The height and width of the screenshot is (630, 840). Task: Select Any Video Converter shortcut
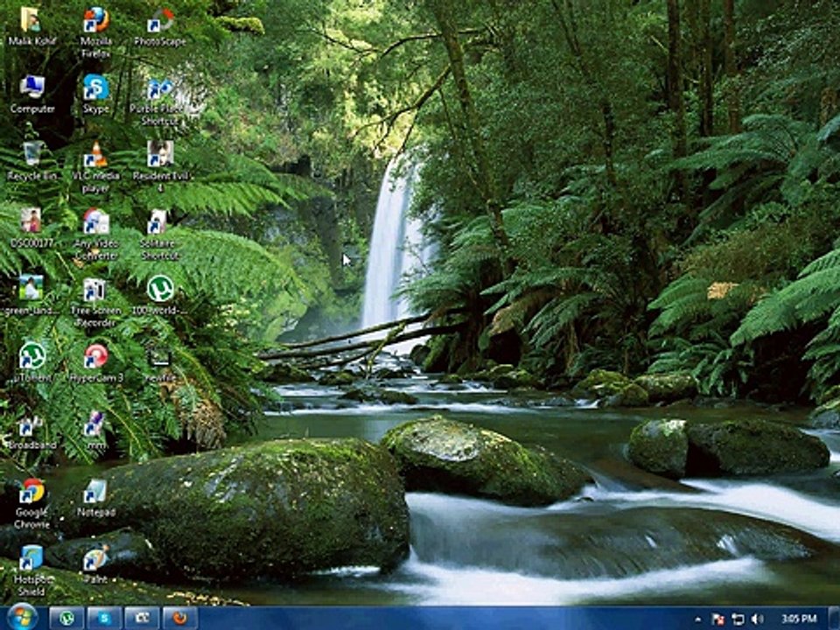[95, 222]
